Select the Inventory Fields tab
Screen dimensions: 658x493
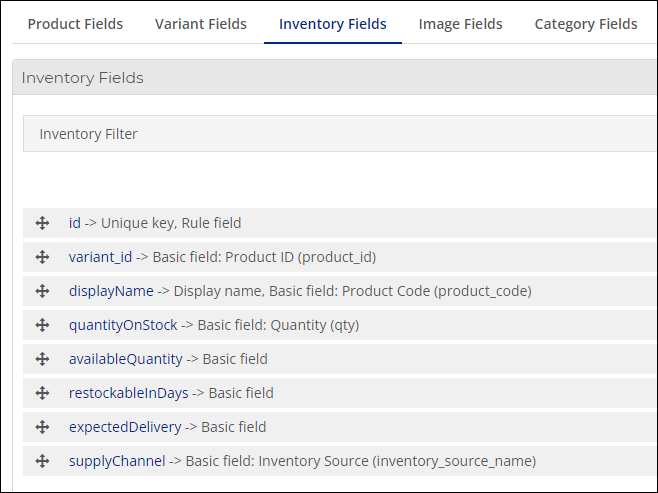tap(333, 24)
